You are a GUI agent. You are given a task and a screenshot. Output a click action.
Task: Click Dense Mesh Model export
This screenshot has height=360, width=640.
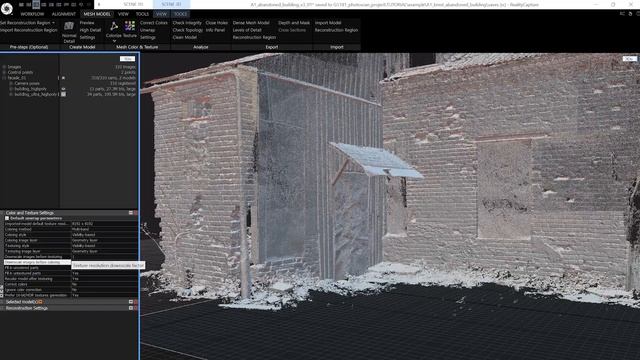pos(251,23)
